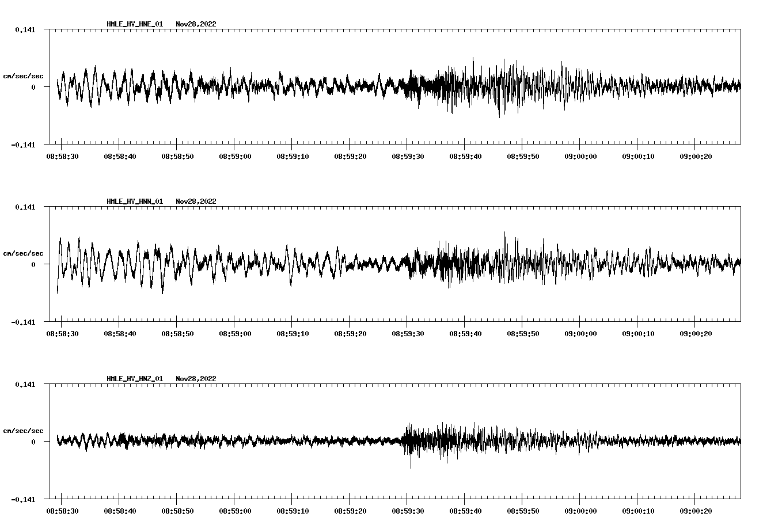Choose 09:00:10 time label under HNZ plot

(638, 511)
